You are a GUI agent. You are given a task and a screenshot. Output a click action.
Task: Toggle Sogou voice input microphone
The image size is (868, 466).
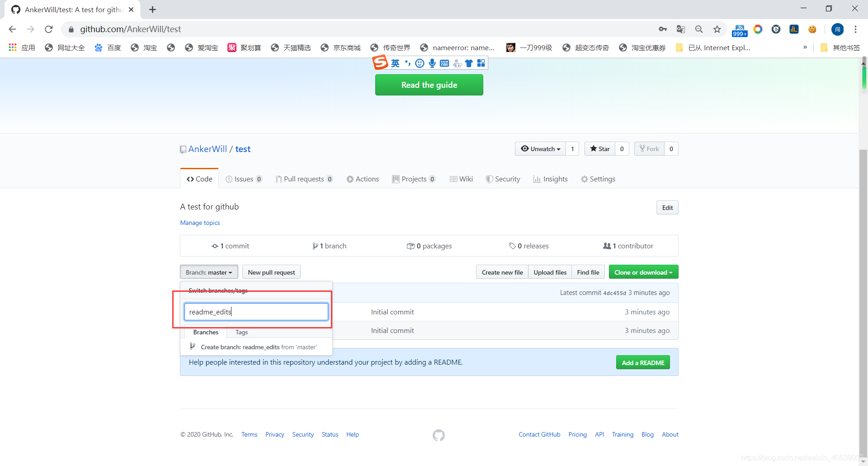coord(432,63)
